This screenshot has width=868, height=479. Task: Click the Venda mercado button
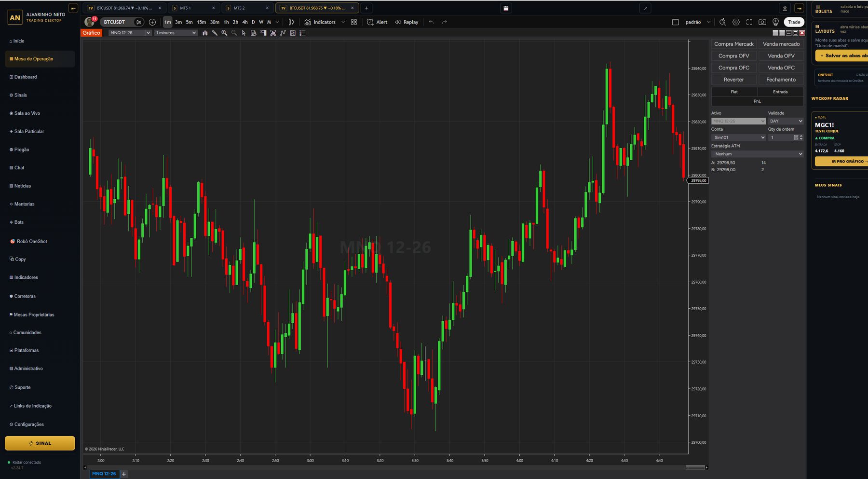point(781,44)
